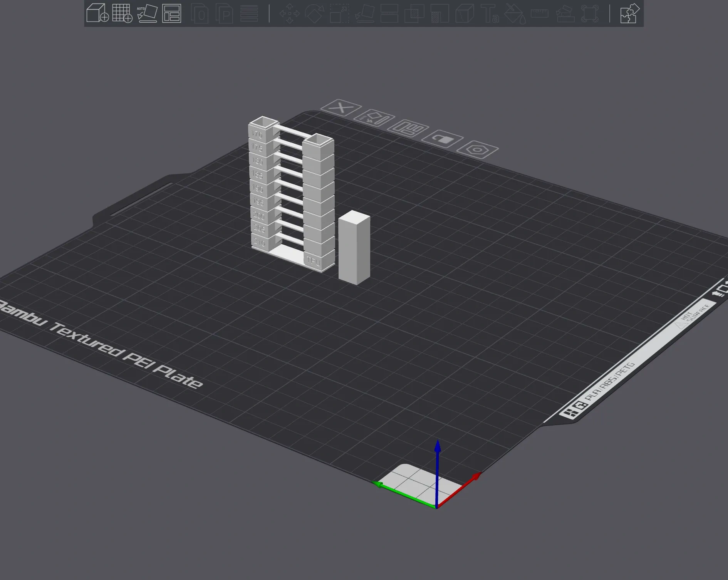The width and height of the screenshot is (728, 580).
Task: Click the Add plate grid icon
Action: [x=122, y=13]
